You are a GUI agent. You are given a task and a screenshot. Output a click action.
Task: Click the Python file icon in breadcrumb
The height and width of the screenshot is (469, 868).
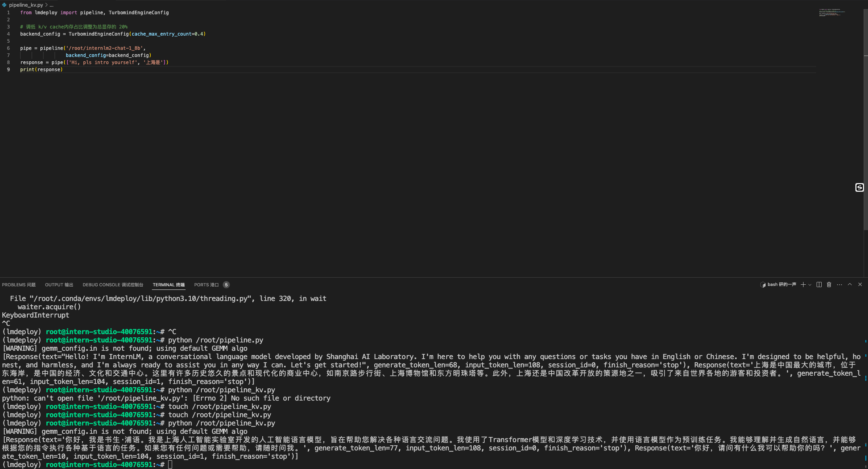tap(4, 5)
